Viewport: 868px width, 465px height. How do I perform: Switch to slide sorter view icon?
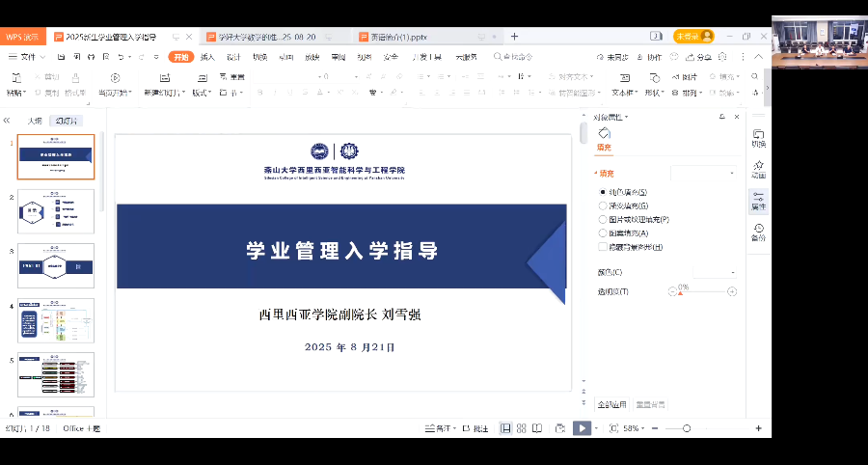point(521,427)
